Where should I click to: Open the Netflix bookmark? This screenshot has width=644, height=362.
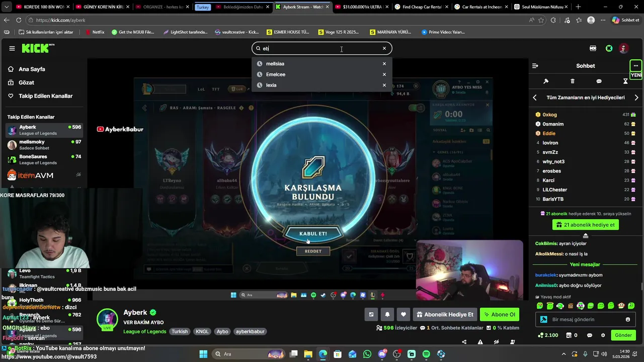click(95, 32)
